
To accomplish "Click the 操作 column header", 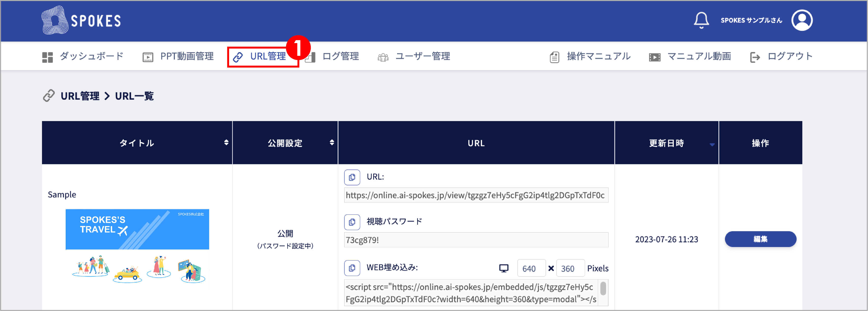I will tap(760, 143).
